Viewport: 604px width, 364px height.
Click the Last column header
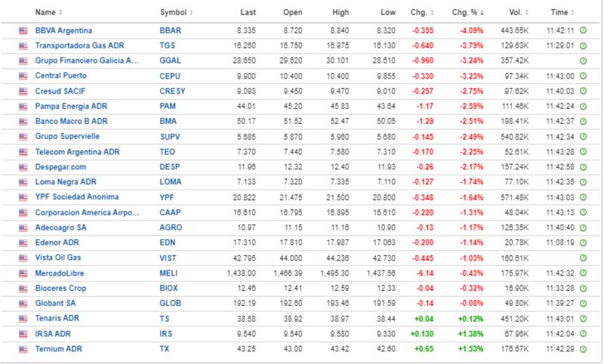248,13
